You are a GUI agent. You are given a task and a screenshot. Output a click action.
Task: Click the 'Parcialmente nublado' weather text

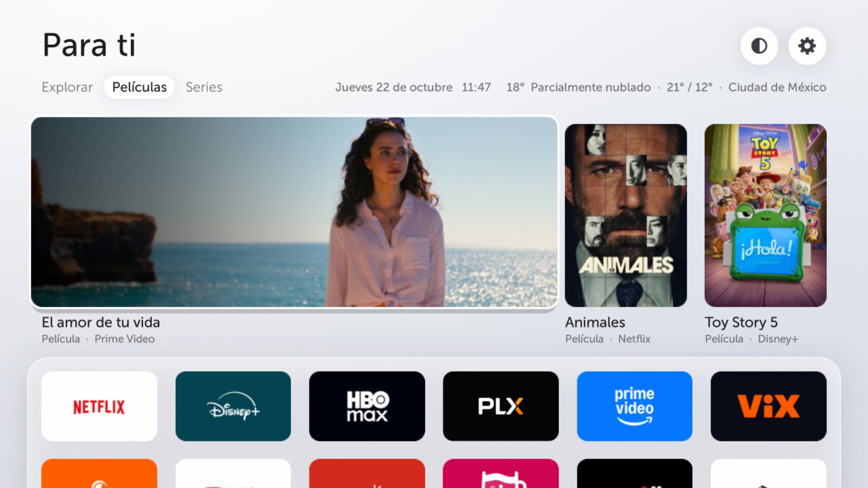pyautogui.click(x=590, y=87)
